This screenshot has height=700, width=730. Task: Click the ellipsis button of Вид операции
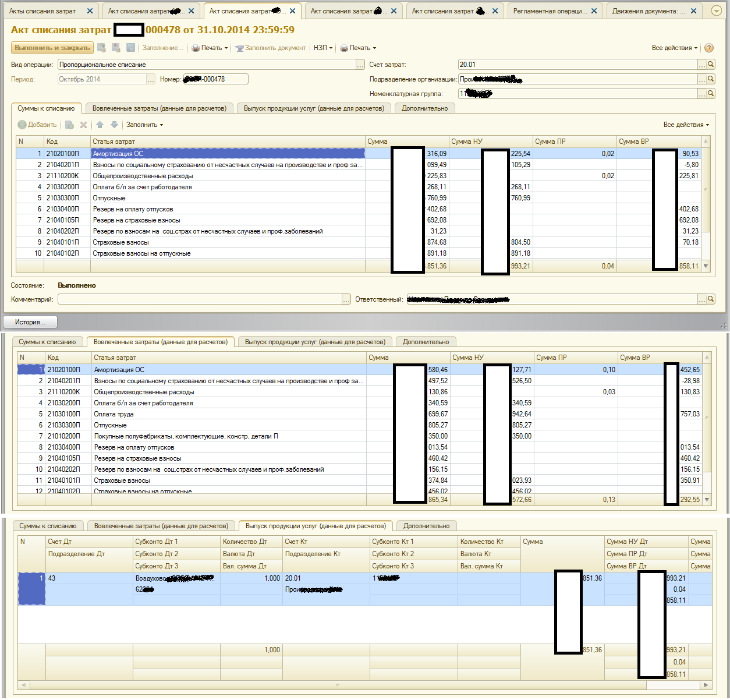click(361, 65)
